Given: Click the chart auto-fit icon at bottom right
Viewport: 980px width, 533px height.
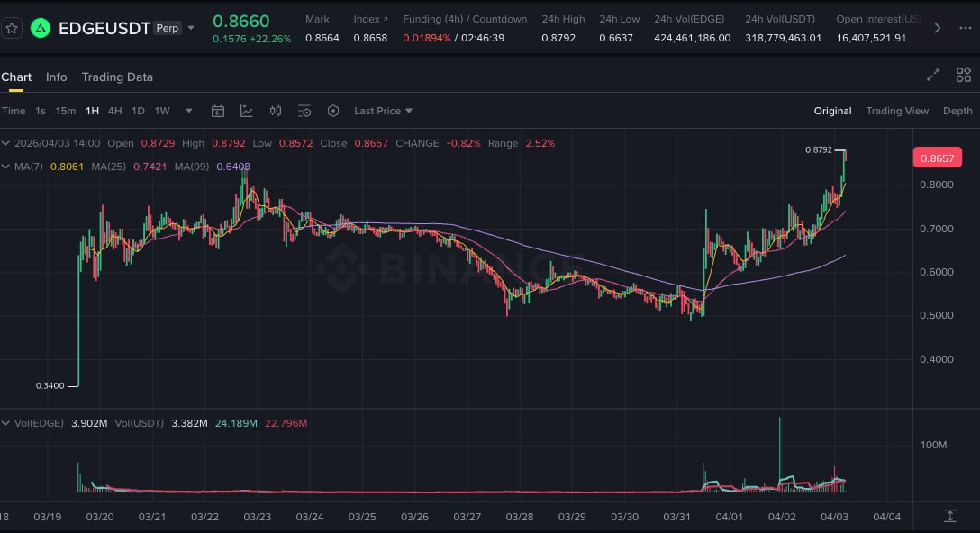Looking at the screenshot, I should coord(949,516).
